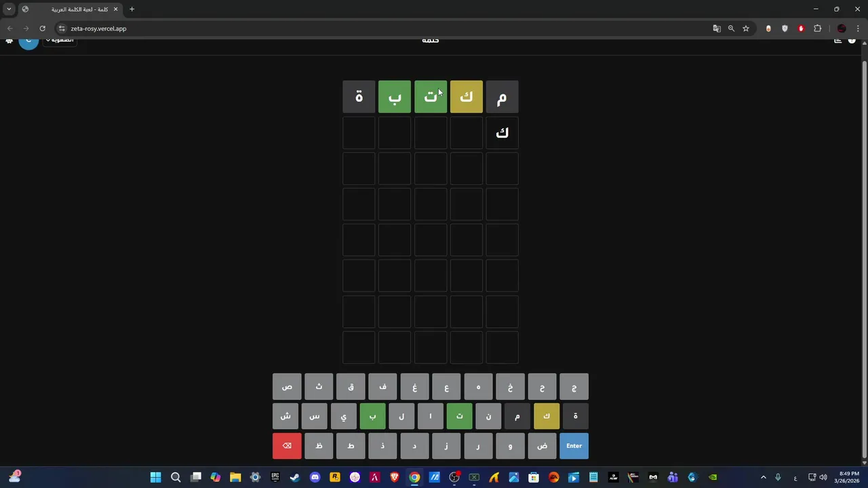868x488 pixels.
Task: Tap the ث key on keyboard
Action: click(319, 387)
